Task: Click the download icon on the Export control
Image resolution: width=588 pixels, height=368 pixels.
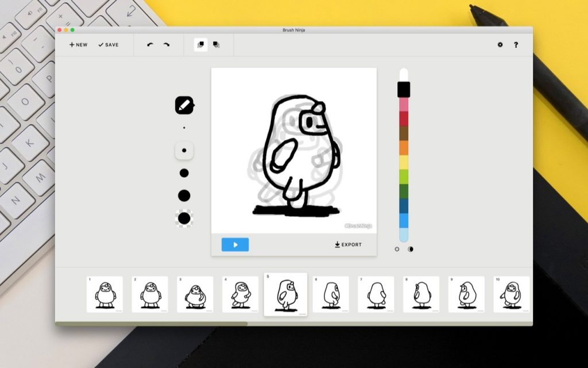Action: coord(336,244)
